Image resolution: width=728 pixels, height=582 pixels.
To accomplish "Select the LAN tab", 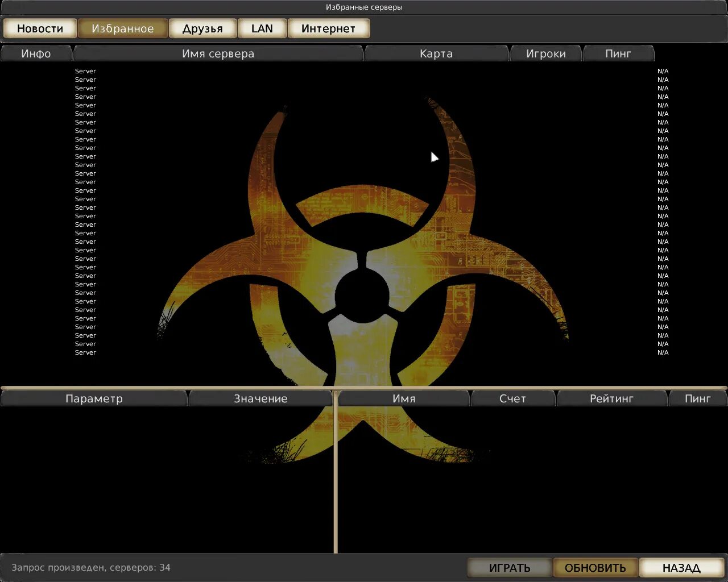I will pyautogui.click(x=262, y=28).
